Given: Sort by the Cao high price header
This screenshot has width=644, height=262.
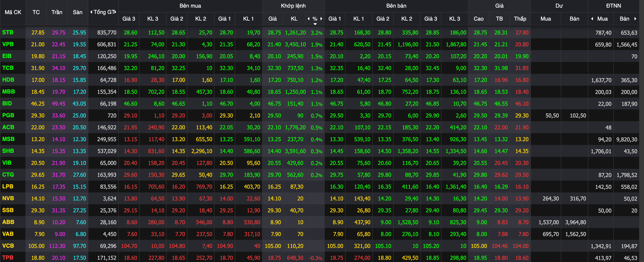Looking at the screenshot, I should click(x=479, y=19).
